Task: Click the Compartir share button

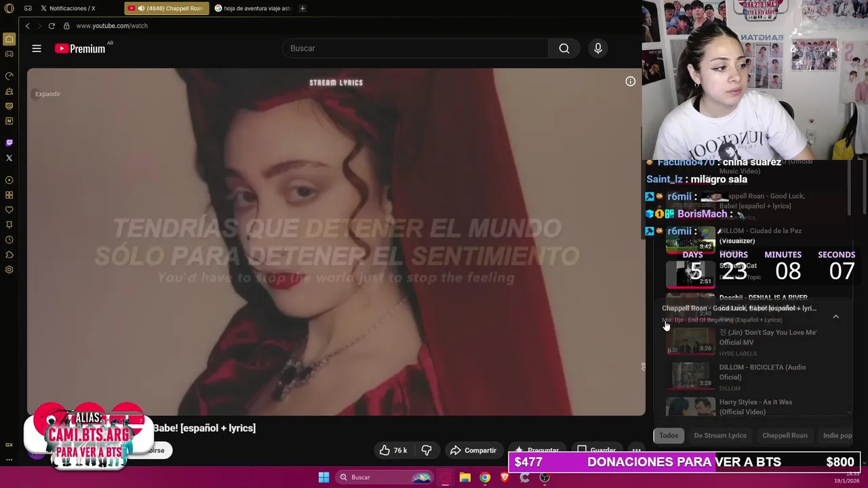Action: [473, 450]
